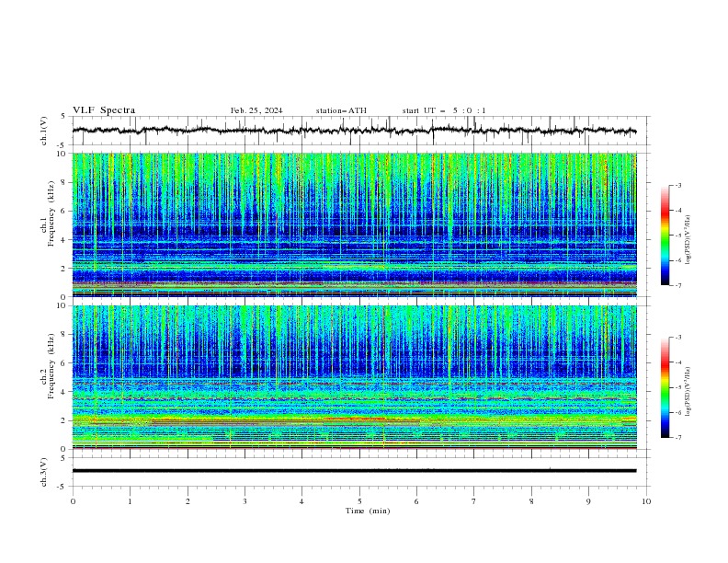The width and height of the screenshot is (728, 563).
Task: Click the '10' tick on the time axis
Action: pyautogui.click(x=646, y=501)
